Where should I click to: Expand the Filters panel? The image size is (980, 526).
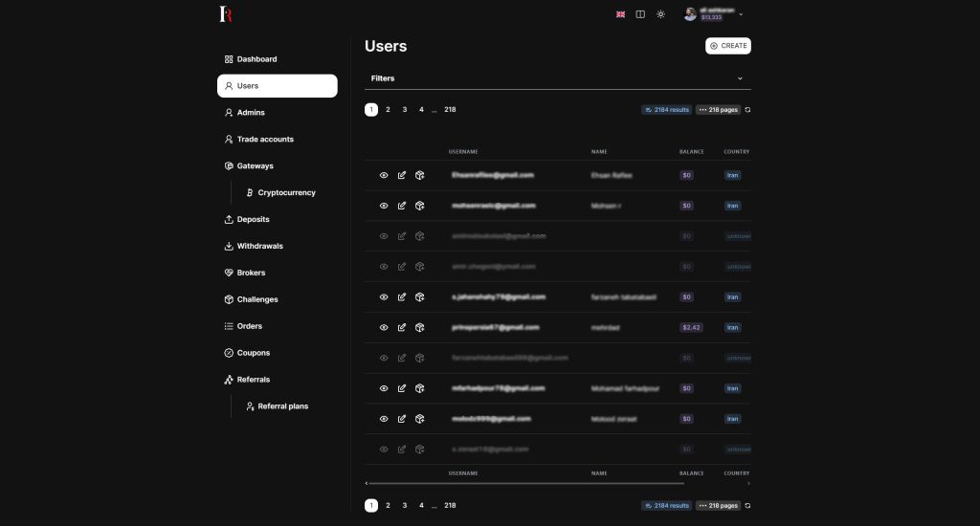coord(557,78)
